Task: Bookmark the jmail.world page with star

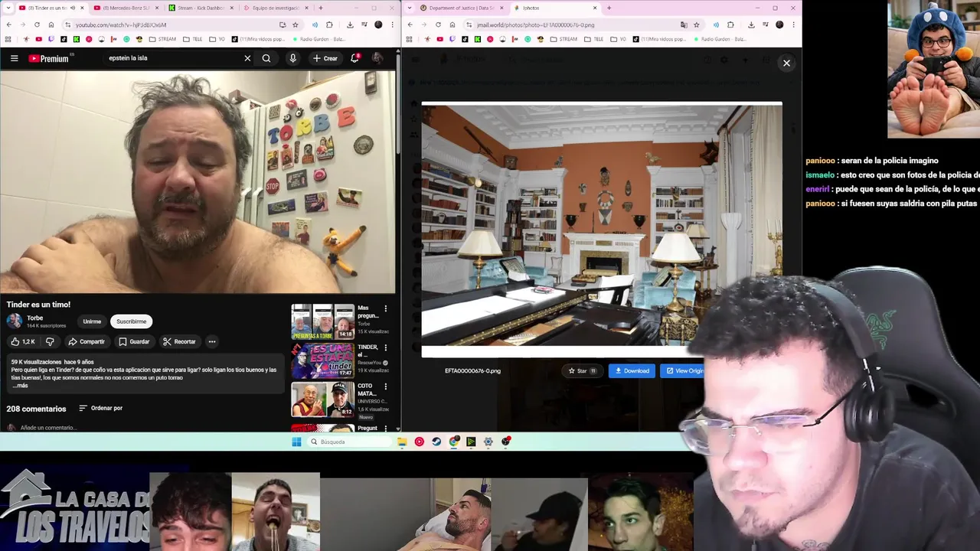Action: [x=697, y=24]
